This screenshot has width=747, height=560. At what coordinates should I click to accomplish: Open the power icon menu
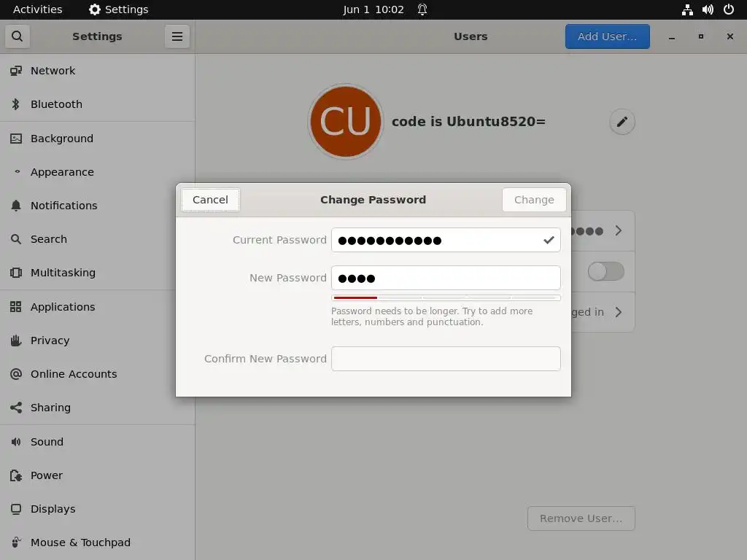729,9
